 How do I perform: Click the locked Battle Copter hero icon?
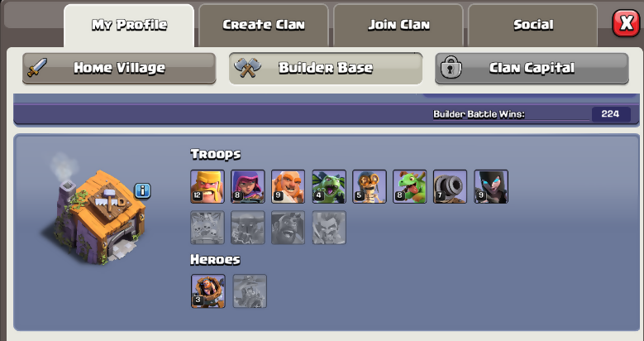250,291
